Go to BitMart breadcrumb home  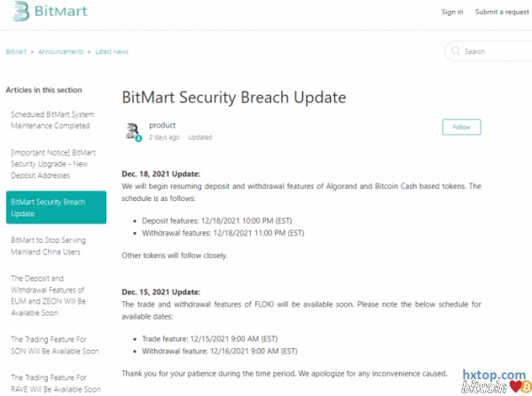tap(16, 51)
